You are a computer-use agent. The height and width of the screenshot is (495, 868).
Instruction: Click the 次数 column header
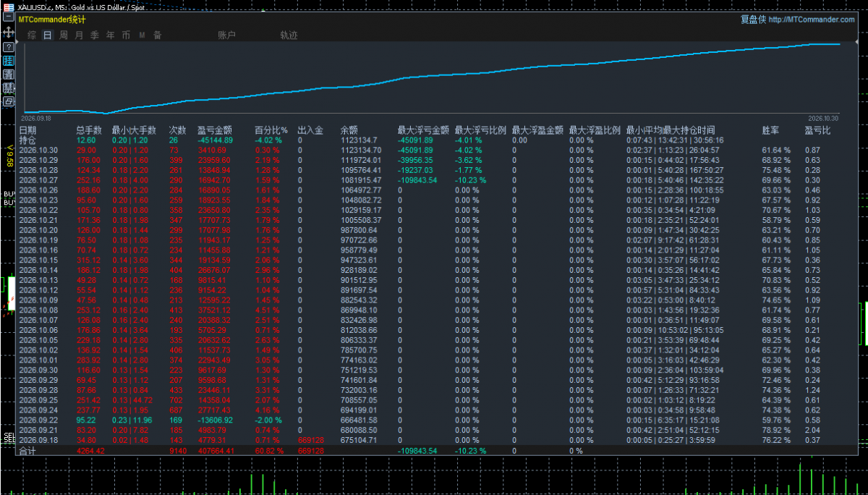coord(177,130)
